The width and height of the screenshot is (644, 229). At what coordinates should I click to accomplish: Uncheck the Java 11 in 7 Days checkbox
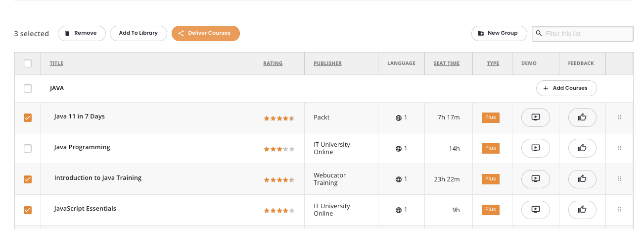pos(28,117)
